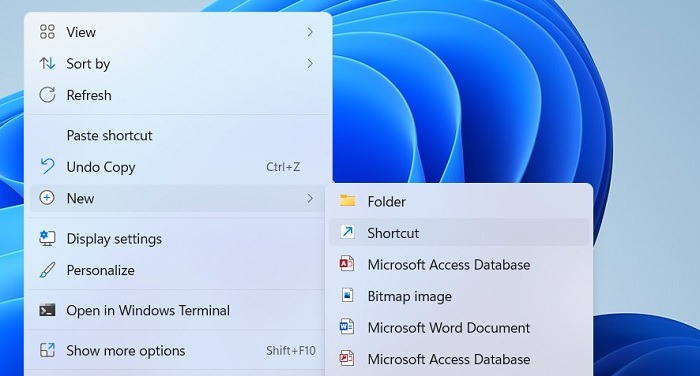This screenshot has height=376, width=700.
Task: Click the last Microsoft Access Database icon
Action: click(347, 358)
